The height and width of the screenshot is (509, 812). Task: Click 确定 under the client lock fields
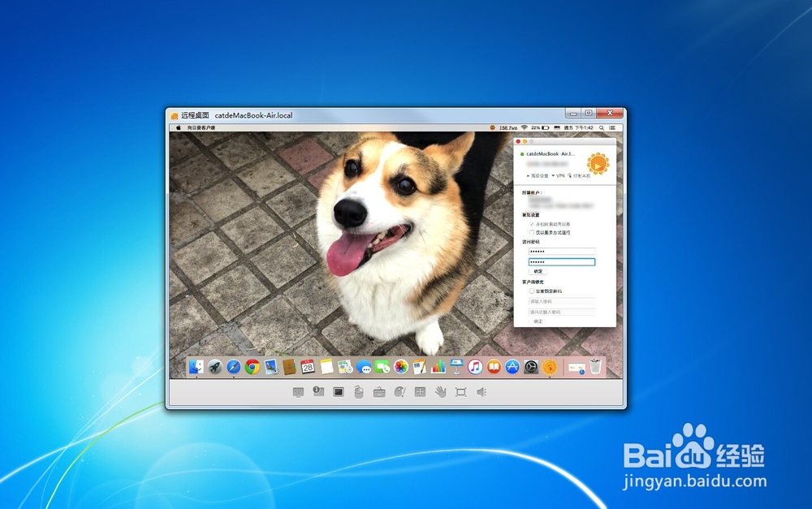pos(538,321)
